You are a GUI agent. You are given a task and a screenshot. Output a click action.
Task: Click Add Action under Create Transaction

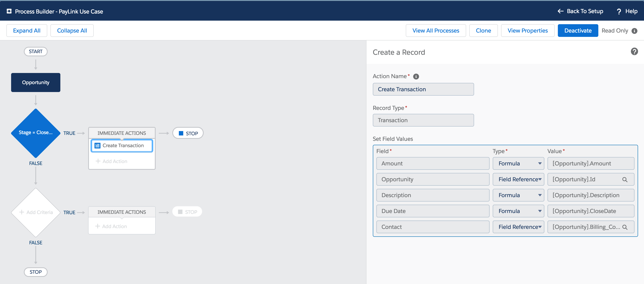112,161
